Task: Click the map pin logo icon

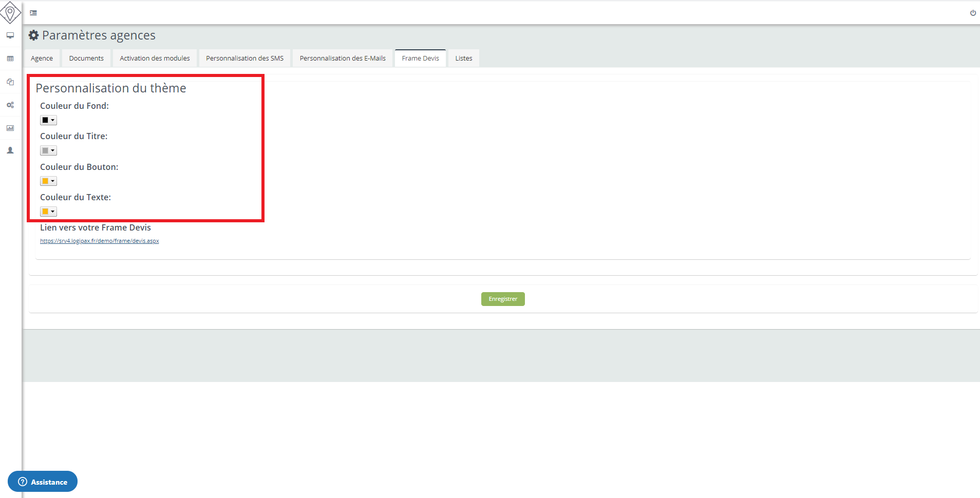Action: point(10,12)
